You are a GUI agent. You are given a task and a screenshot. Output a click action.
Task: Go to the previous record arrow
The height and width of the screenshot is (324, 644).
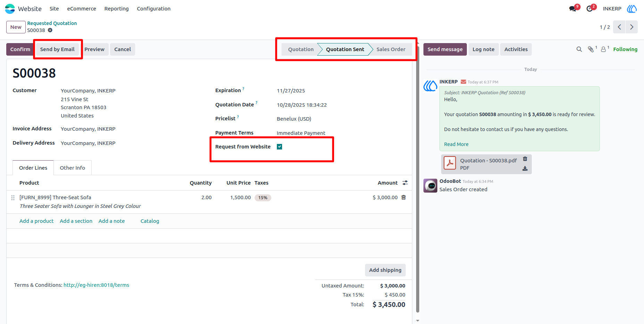point(619,27)
